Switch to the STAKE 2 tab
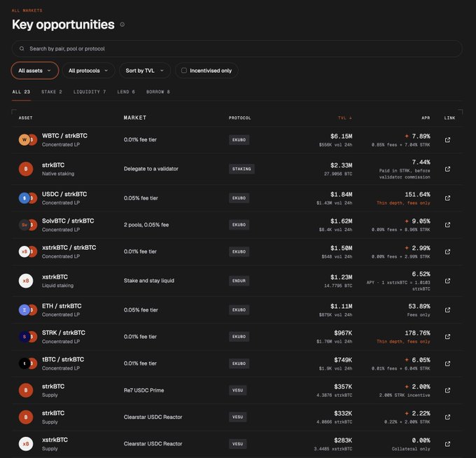476x458 pixels. (x=52, y=92)
